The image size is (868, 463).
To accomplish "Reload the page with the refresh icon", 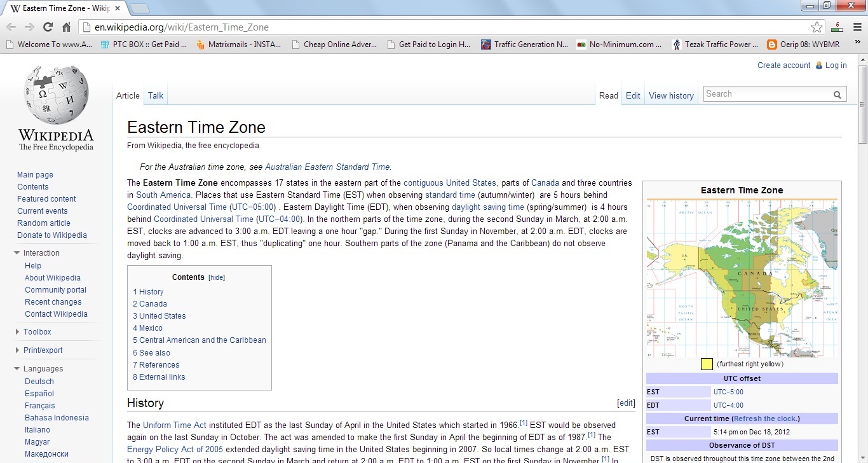I will tap(48, 27).
